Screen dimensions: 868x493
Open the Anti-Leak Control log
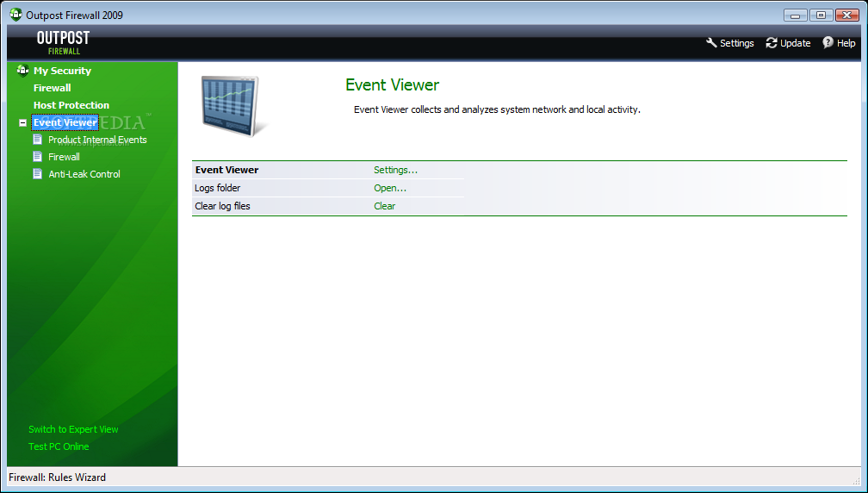click(84, 174)
